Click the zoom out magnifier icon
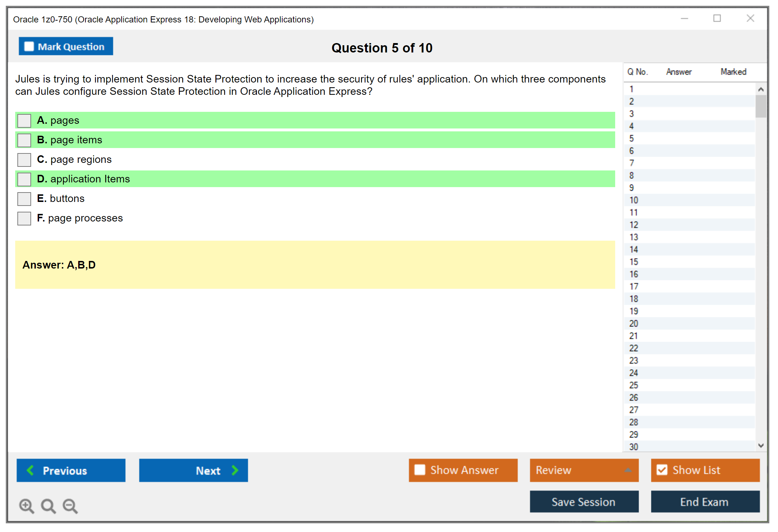 coord(70,506)
